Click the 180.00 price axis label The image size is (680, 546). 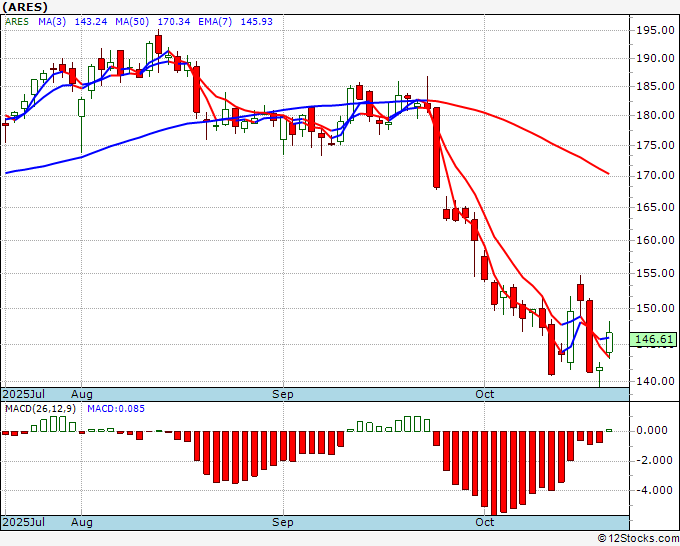pyautogui.click(x=655, y=115)
